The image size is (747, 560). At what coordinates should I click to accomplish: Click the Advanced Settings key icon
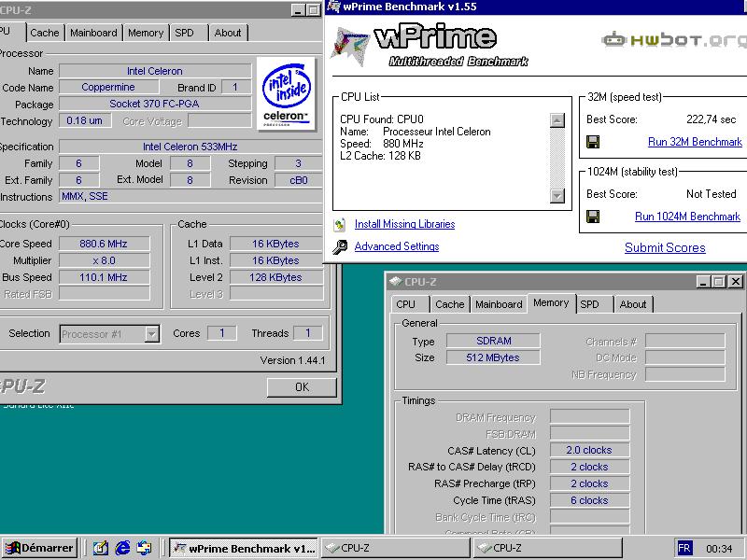pyautogui.click(x=340, y=246)
